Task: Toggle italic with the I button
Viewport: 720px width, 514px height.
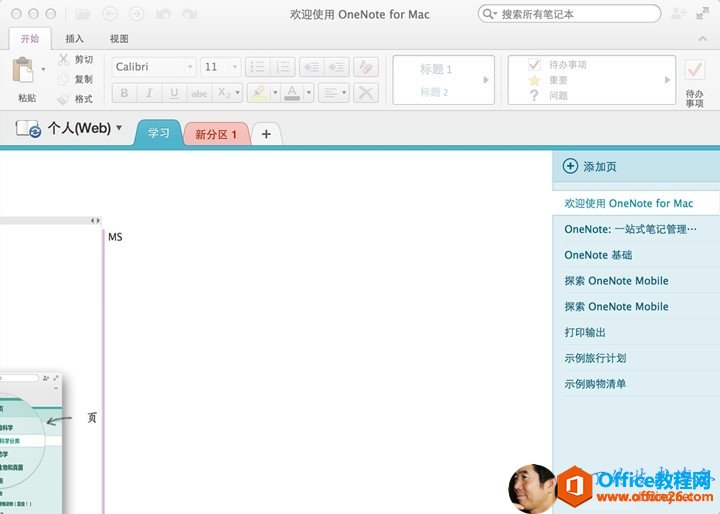Action: click(149, 93)
